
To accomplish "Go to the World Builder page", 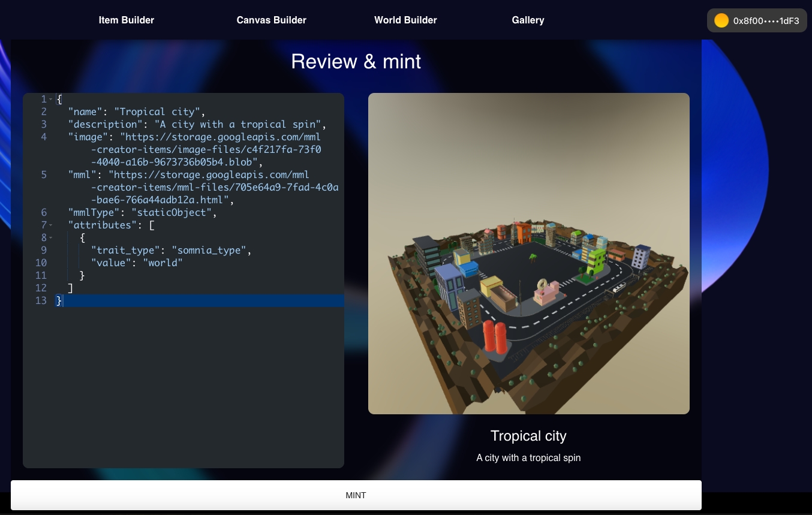I will [405, 20].
